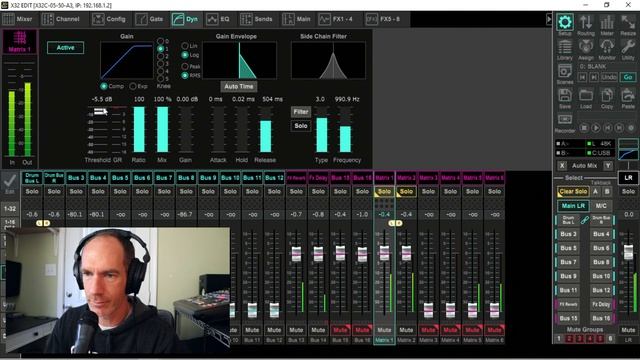Click the recorder play button
The height and width of the screenshot is (360, 640).
click(596, 128)
